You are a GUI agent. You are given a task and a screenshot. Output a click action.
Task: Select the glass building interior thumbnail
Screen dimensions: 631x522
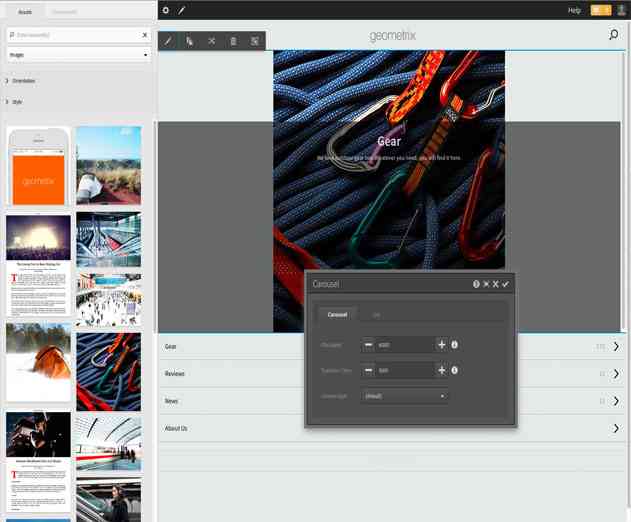point(109,240)
